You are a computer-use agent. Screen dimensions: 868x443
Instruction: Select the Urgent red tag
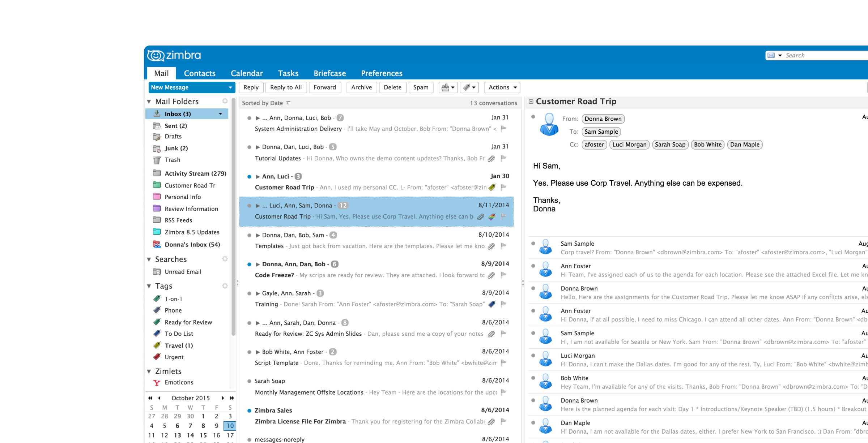pos(174,357)
